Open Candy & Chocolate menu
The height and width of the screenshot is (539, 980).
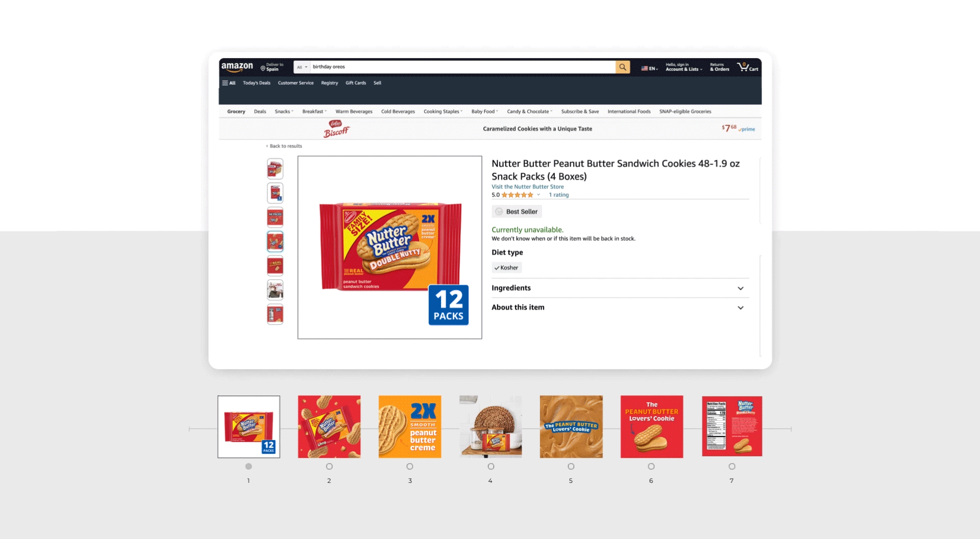pos(530,111)
